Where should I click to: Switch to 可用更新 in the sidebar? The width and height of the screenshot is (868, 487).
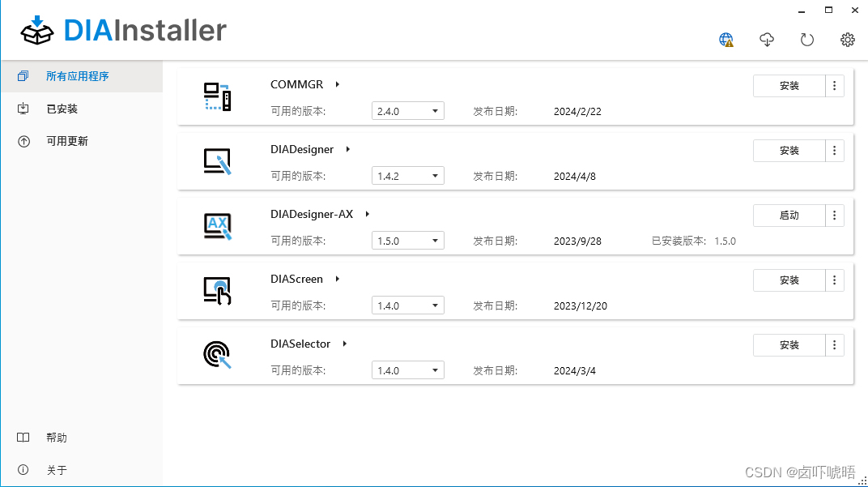click(82, 141)
